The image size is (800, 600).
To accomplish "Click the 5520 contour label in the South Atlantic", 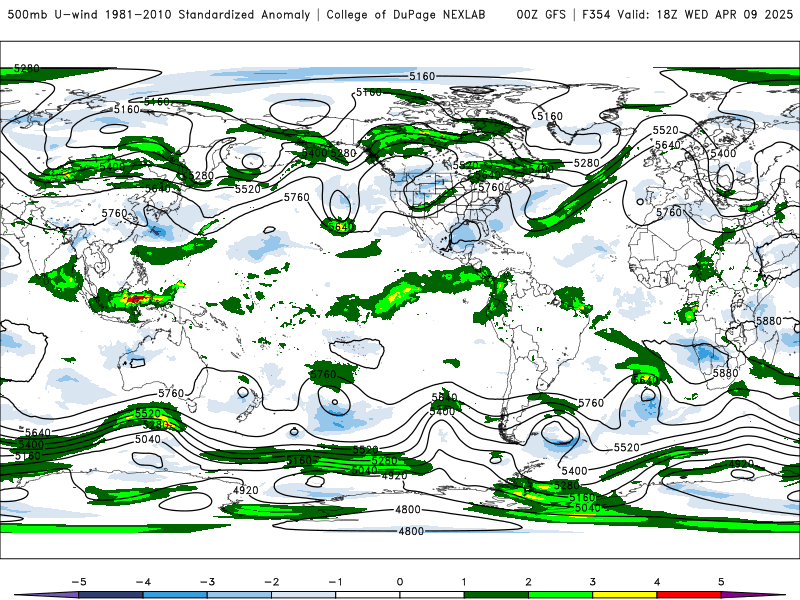I will pyautogui.click(x=627, y=447).
